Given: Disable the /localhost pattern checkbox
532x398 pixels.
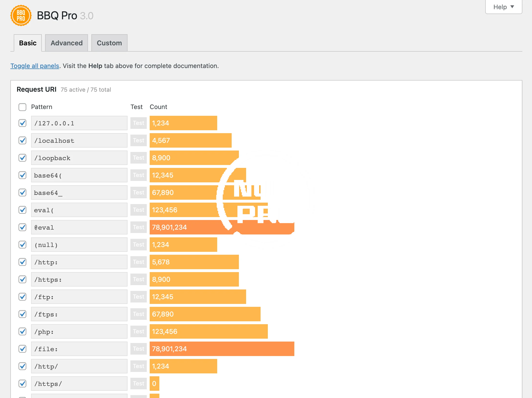Looking at the screenshot, I should tap(22, 140).
